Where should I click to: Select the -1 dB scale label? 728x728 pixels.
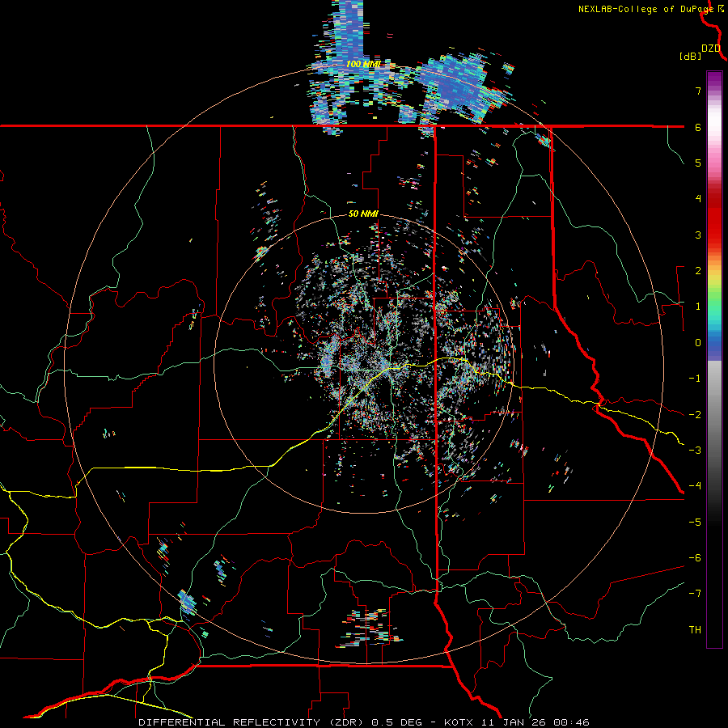pyautogui.click(x=695, y=379)
